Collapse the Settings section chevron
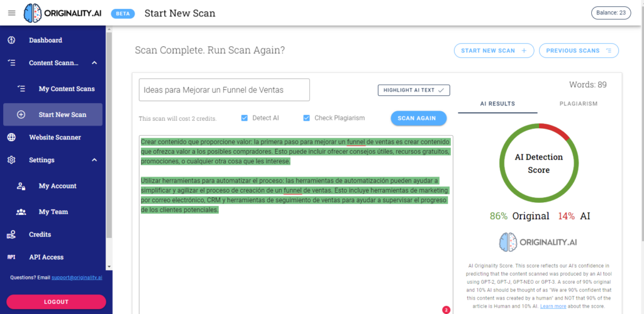 tap(94, 160)
